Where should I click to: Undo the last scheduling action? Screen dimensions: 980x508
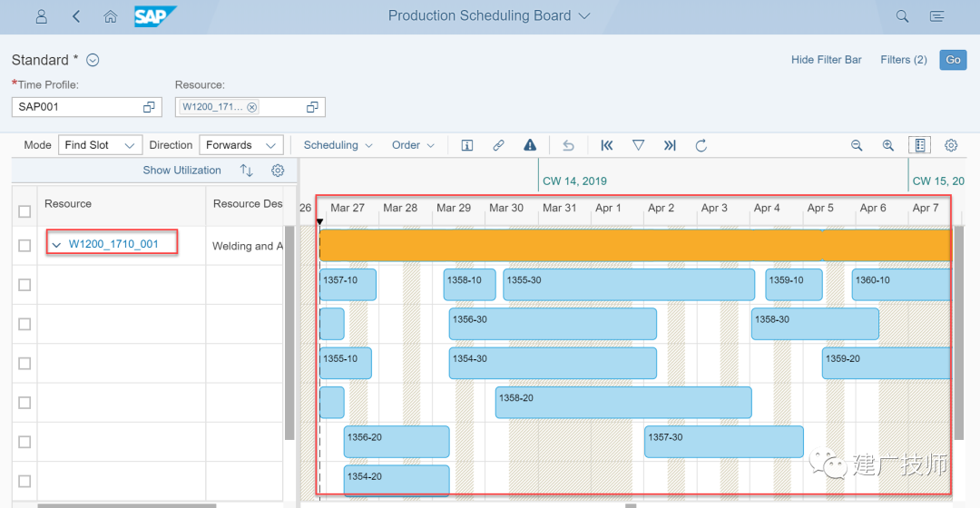[x=568, y=145]
